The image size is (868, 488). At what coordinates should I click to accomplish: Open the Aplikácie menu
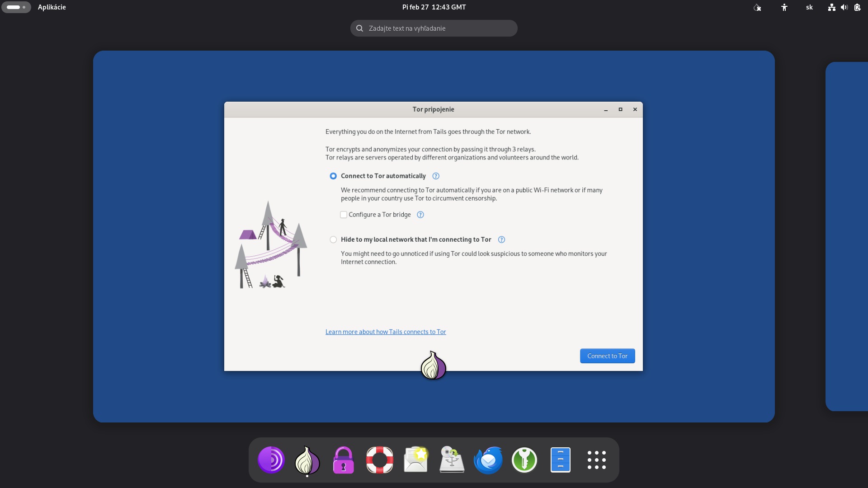pos(52,7)
